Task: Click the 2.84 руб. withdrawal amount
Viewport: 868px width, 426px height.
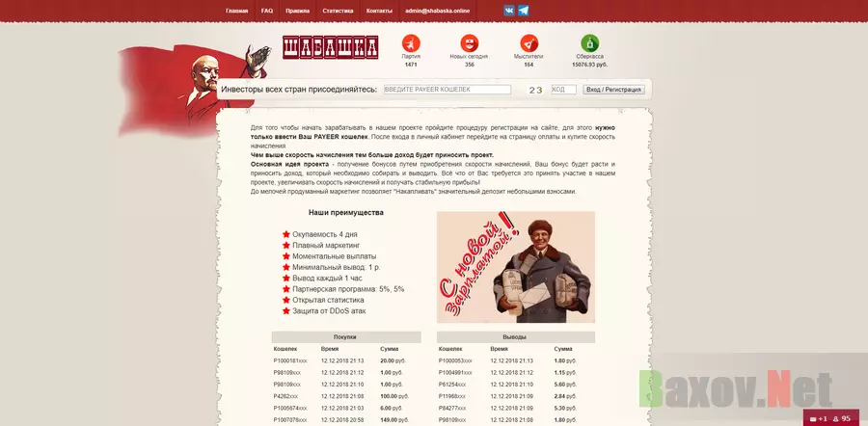Action: (565, 397)
